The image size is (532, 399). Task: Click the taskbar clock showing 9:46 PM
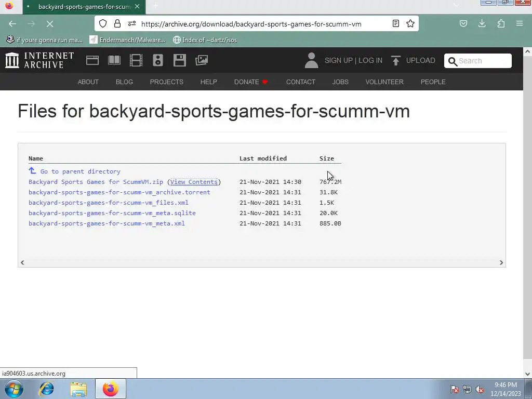click(506, 389)
